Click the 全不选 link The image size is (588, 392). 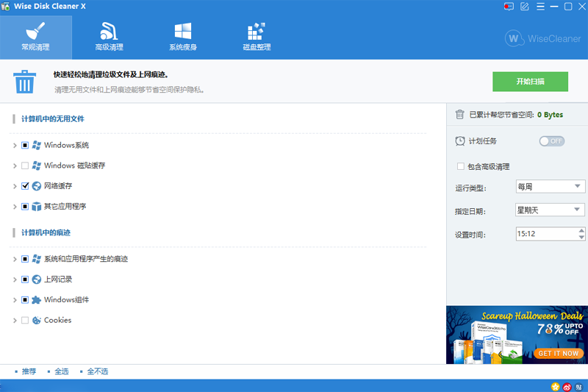click(98, 371)
